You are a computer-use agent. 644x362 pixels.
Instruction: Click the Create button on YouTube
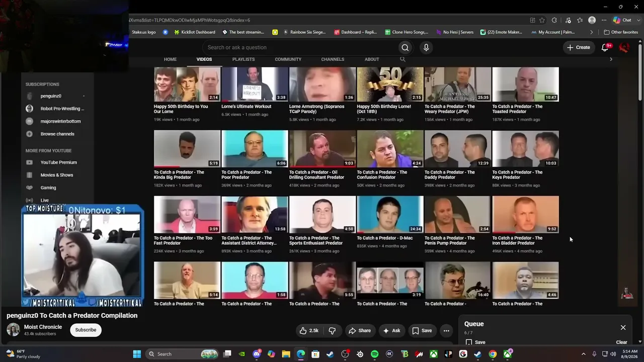pyautogui.click(x=579, y=47)
